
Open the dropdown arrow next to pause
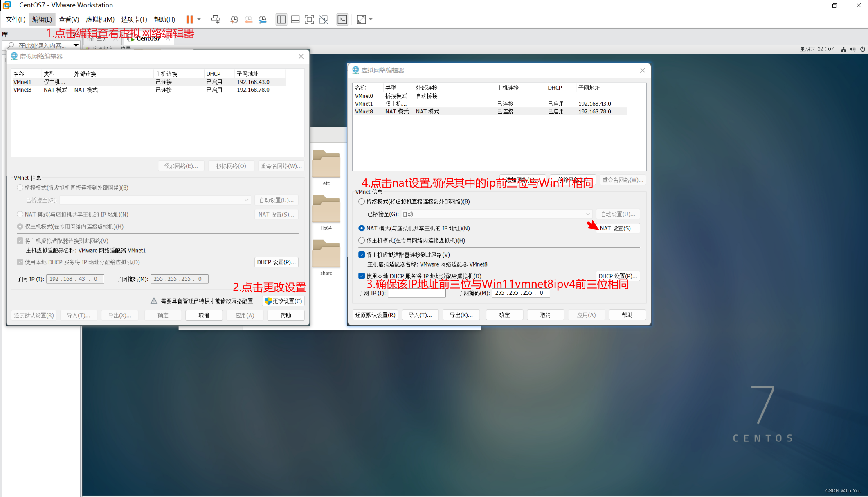[199, 19]
